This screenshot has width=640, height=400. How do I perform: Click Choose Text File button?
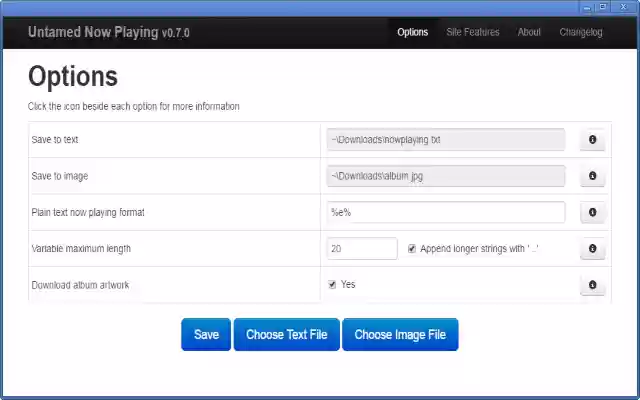tap(287, 335)
